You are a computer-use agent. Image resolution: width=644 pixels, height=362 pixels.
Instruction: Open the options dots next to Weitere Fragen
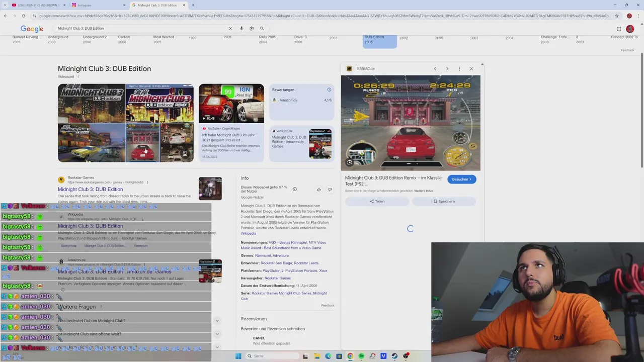[x=101, y=307]
